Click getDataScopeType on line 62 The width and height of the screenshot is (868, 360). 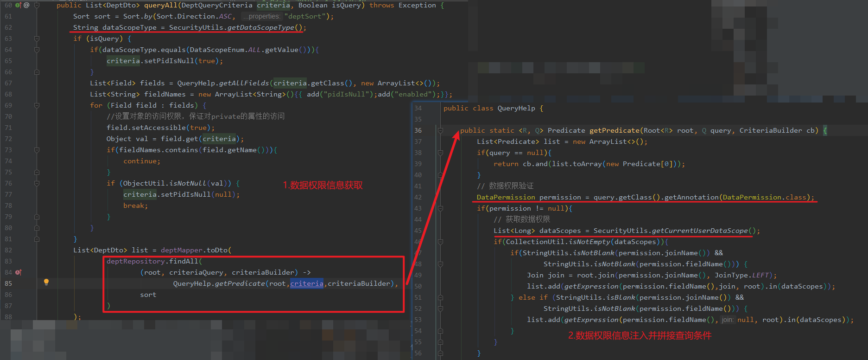click(260, 27)
